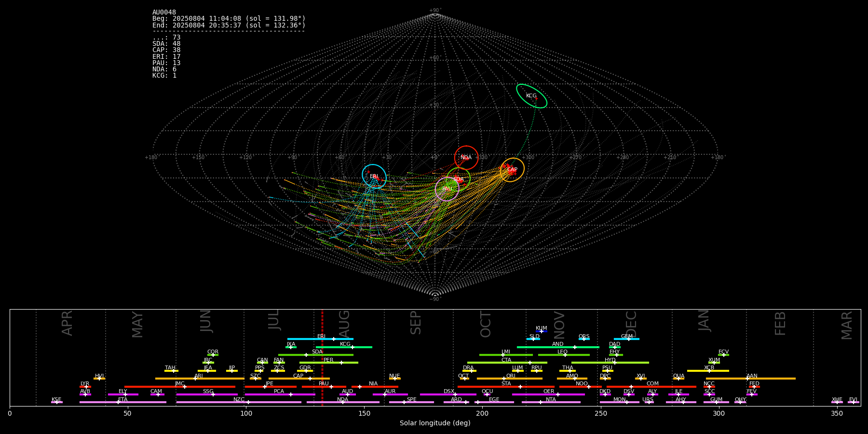Select the XCB yellow bar in timeline
868x434 pixels.
[x=708, y=371]
